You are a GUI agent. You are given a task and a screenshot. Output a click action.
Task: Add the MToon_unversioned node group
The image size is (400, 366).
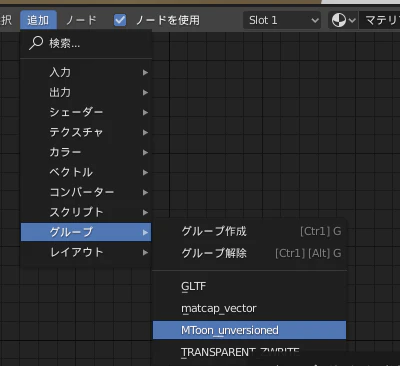pyautogui.click(x=249, y=330)
